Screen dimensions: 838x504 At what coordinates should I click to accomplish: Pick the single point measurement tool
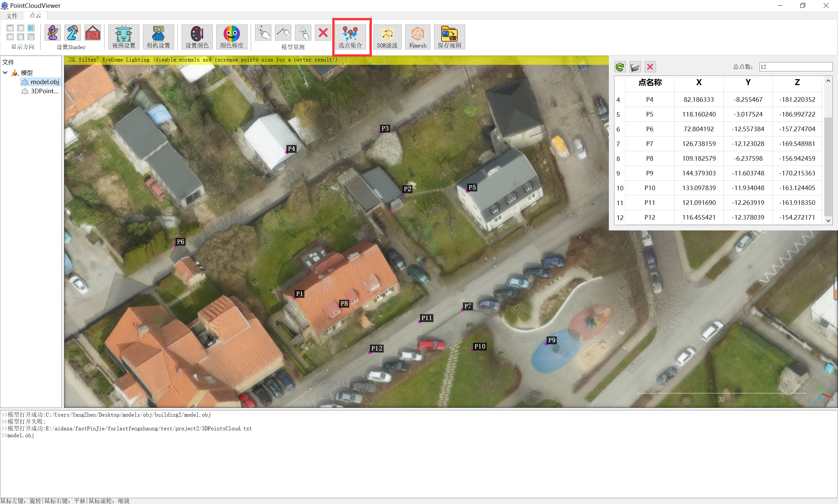[x=263, y=33]
